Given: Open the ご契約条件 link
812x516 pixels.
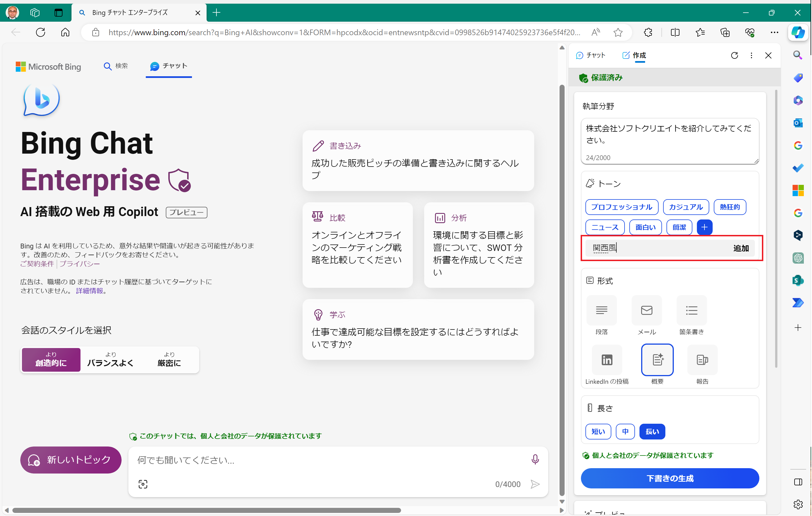Looking at the screenshot, I should pos(37,264).
